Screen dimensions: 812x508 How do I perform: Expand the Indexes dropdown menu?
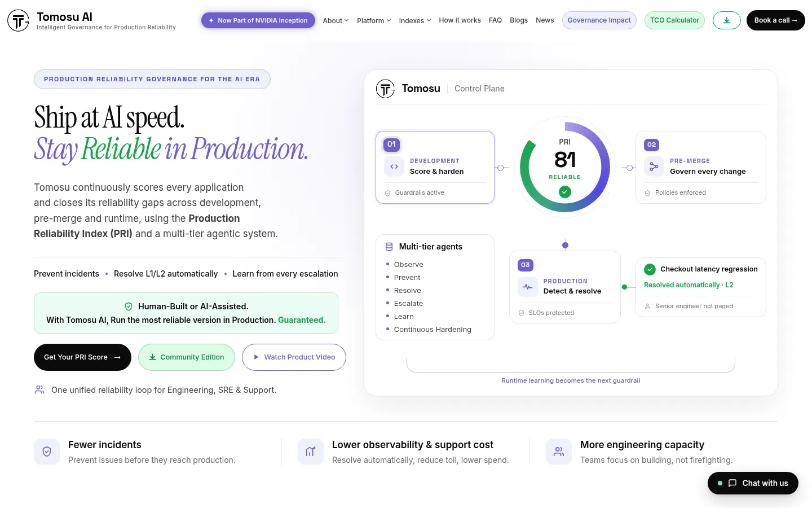click(415, 20)
